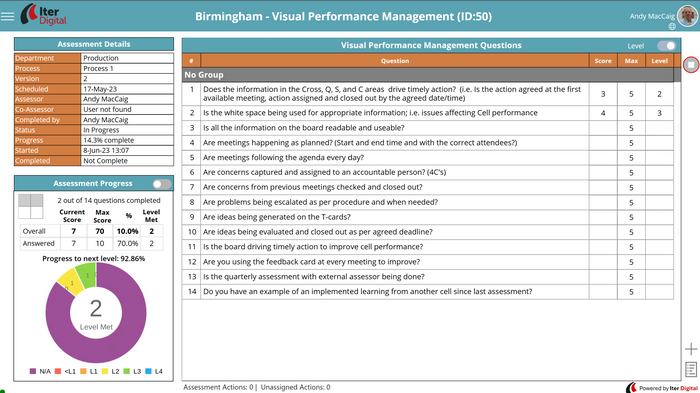
Task: Click the Overall row percentage 10.0%
Action: pos(128,231)
